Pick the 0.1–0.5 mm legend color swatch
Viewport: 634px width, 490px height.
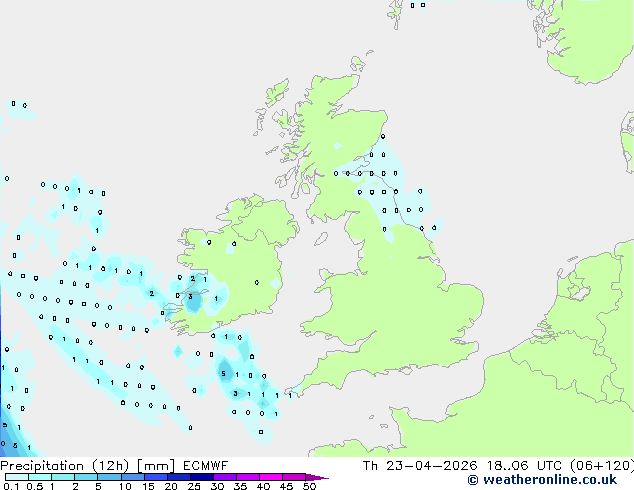coord(17,477)
